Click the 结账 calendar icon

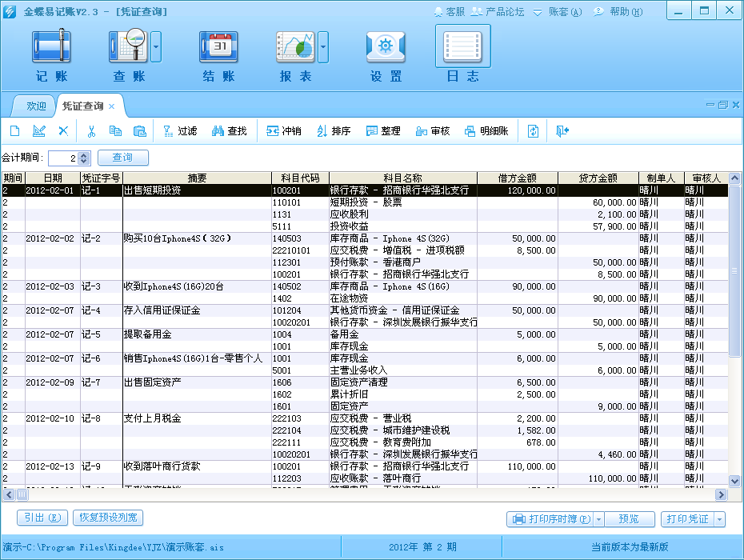pos(218,46)
